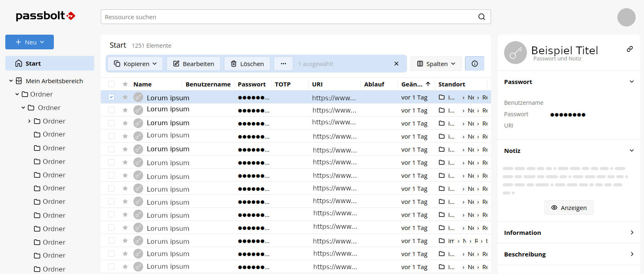Uncheck the selected first row checkbox
The image size is (644, 274).
tap(111, 97)
